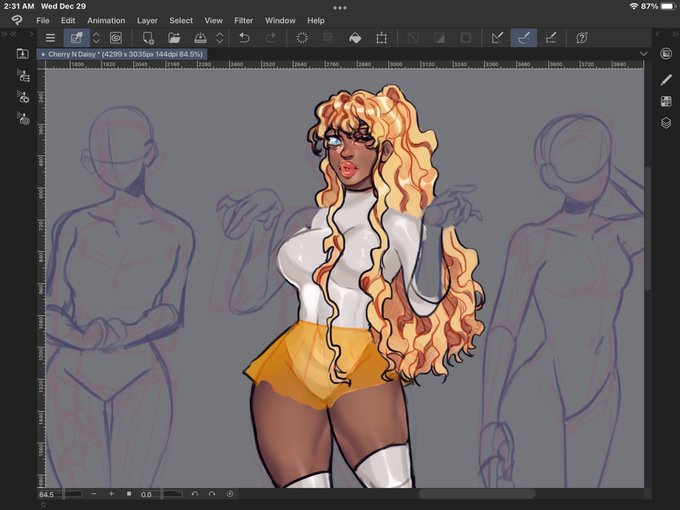Click the Transform scale/rotate icon
680x510 pixels.
pos(381,38)
